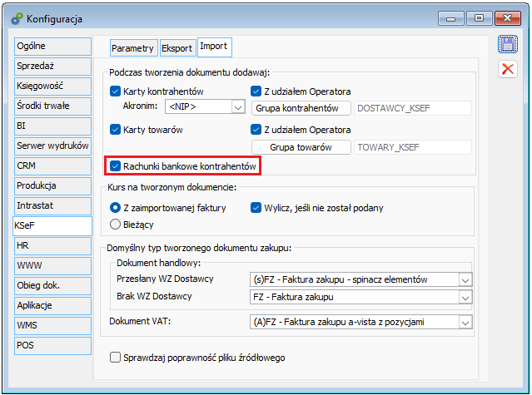Open the Sprzedaż section
Viewport: 532px width, 395px height.
52,66
